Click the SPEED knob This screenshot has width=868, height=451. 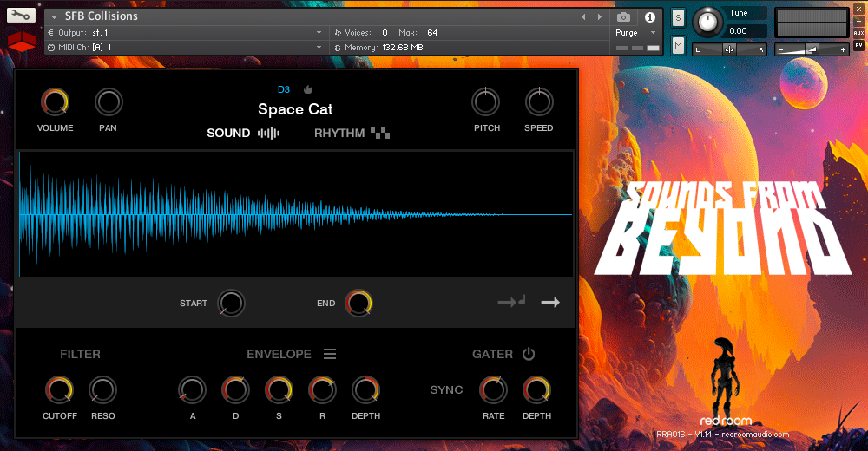[x=539, y=101]
